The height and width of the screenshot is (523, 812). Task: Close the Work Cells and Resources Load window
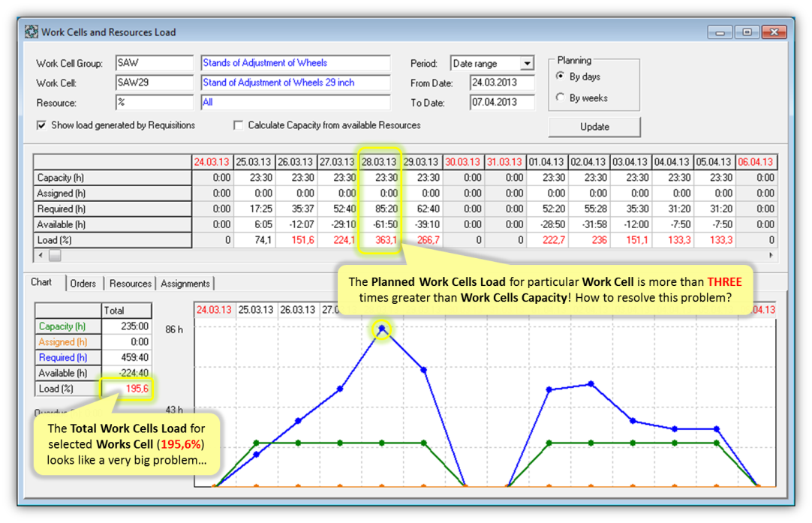[x=774, y=32]
